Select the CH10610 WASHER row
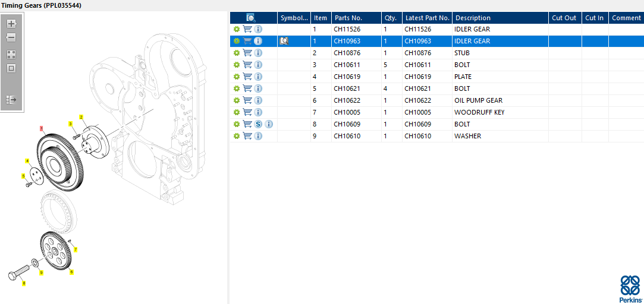 pyautogui.click(x=416, y=136)
